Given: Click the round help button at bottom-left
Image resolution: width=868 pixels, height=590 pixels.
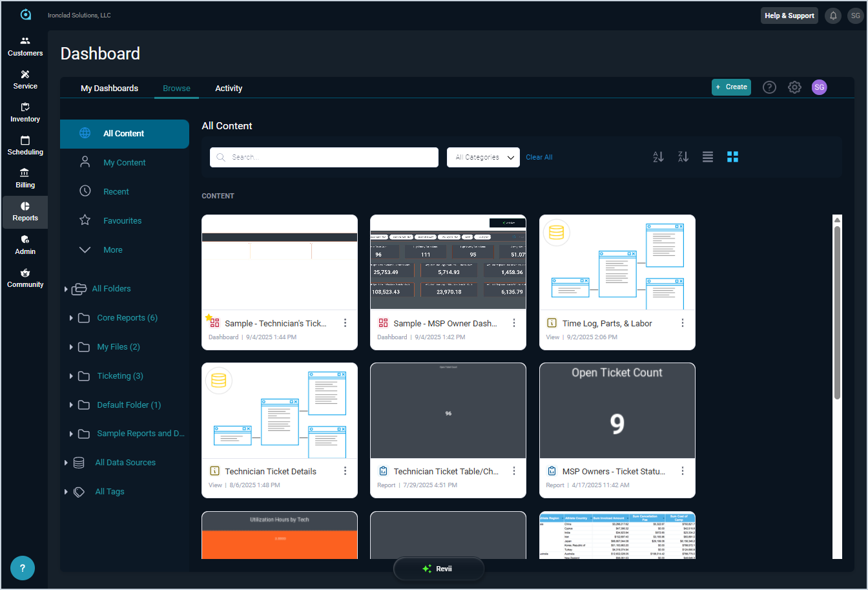Looking at the screenshot, I should tap(23, 568).
